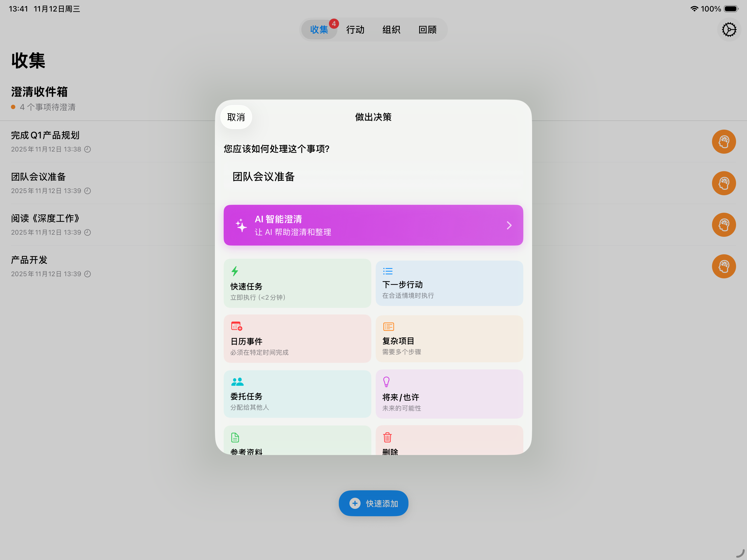
Task: Open the settings gear
Action: 729,29
